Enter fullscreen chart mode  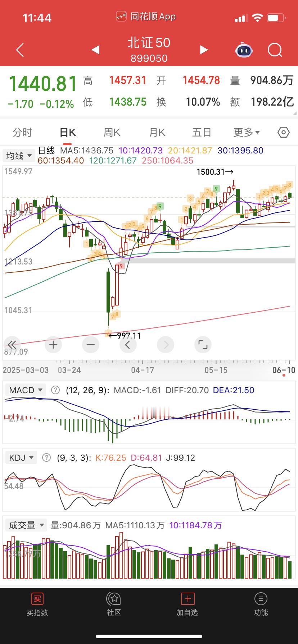click(x=203, y=345)
